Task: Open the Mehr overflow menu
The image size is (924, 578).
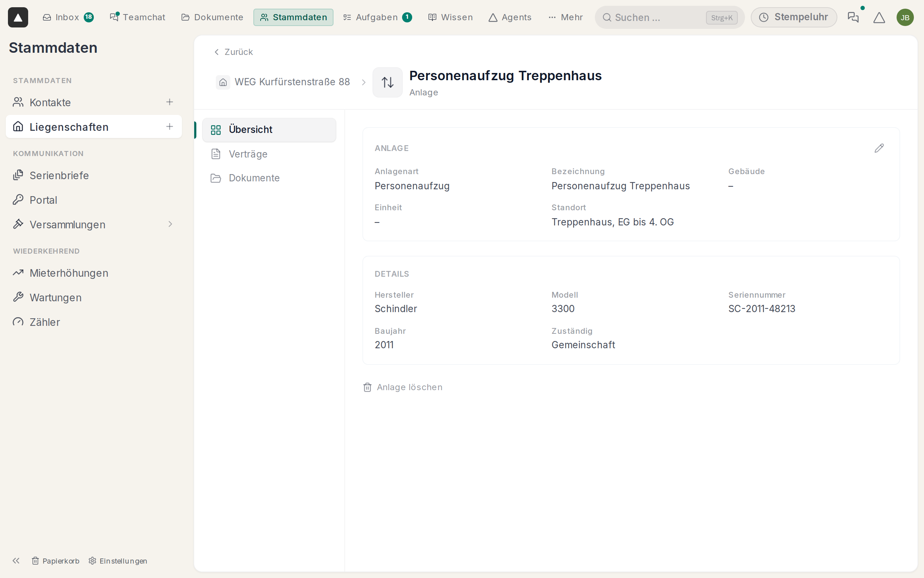Action: (x=566, y=17)
